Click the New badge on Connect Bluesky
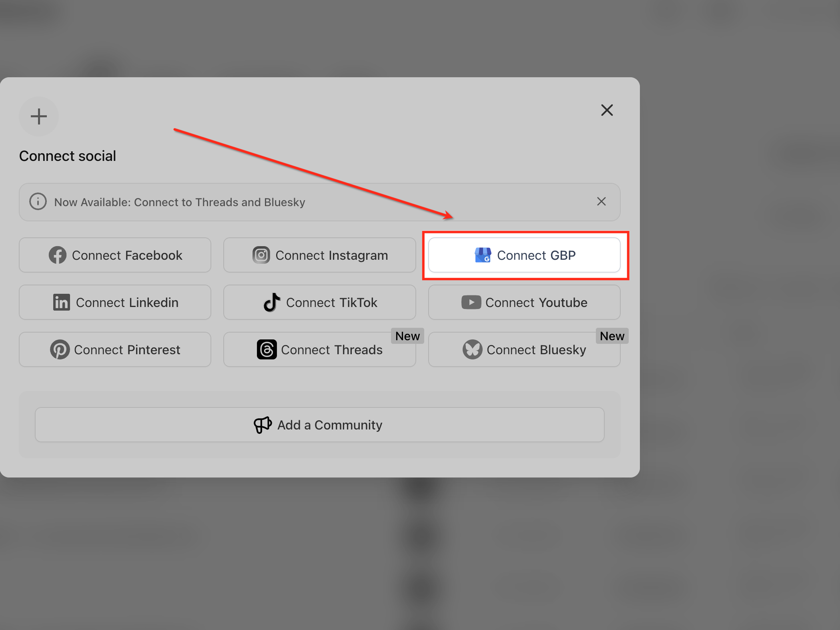This screenshot has height=630, width=840. point(612,336)
